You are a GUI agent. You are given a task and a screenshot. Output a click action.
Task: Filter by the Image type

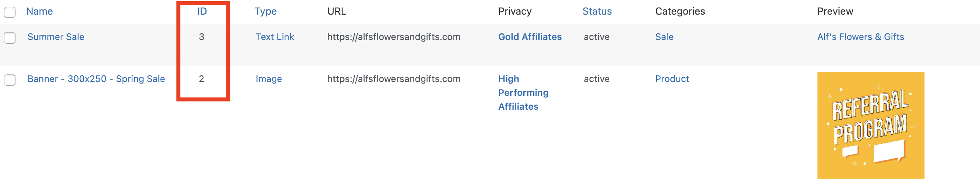[269, 79]
